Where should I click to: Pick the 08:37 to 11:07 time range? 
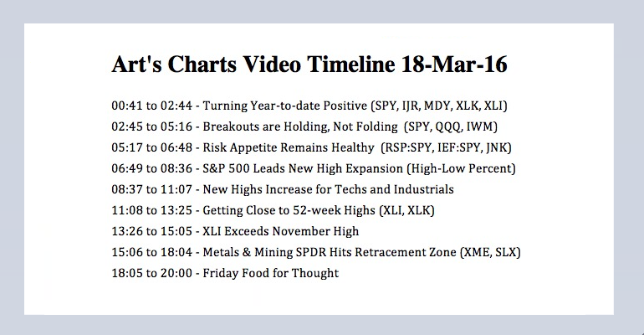point(151,190)
